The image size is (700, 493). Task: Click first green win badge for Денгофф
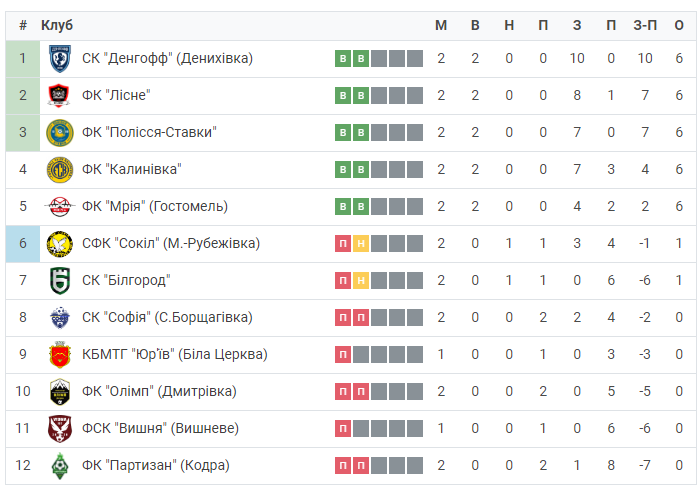coord(343,58)
